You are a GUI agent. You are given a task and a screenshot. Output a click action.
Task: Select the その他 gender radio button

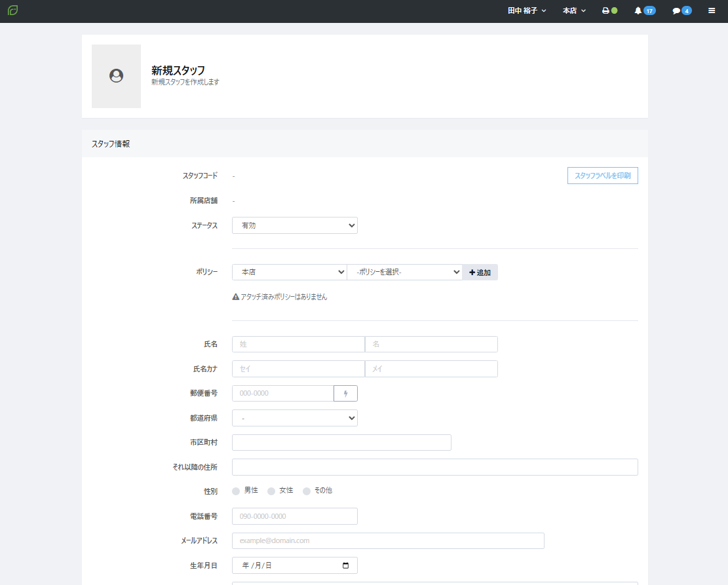(307, 491)
